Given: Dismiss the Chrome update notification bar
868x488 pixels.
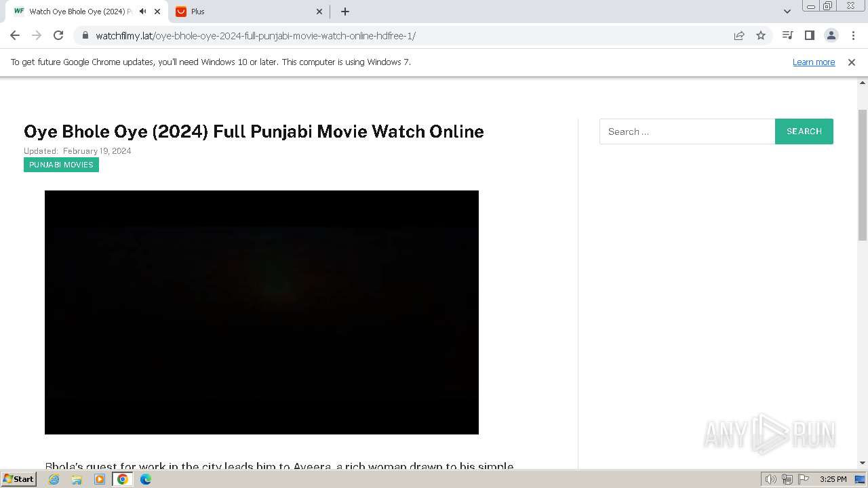Looking at the screenshot, I should [x=852, y=62].
